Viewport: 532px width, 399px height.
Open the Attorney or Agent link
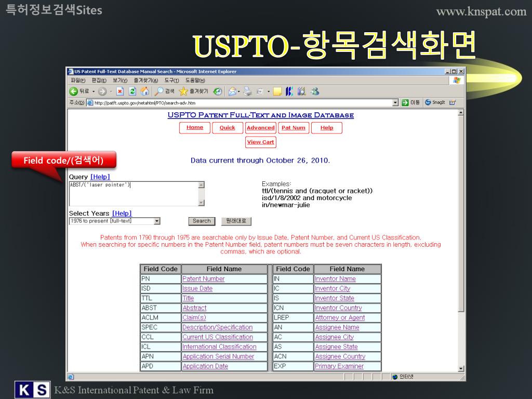[x=340, y=317]
